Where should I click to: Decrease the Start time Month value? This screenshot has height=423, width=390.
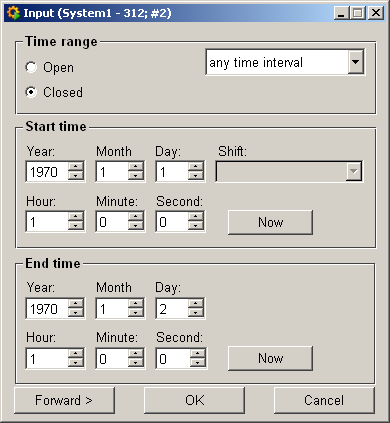click(x=136, y=176)
